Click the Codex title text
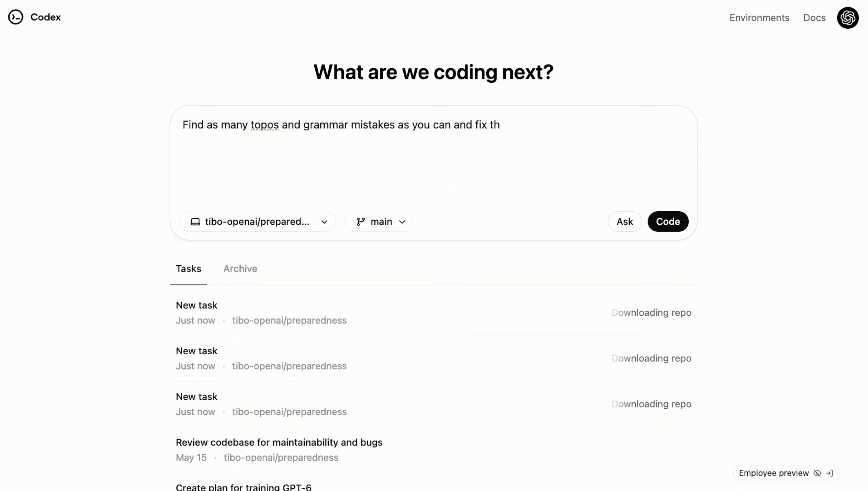Viewport: 868px width, 491px height. [x=46, y=17]
